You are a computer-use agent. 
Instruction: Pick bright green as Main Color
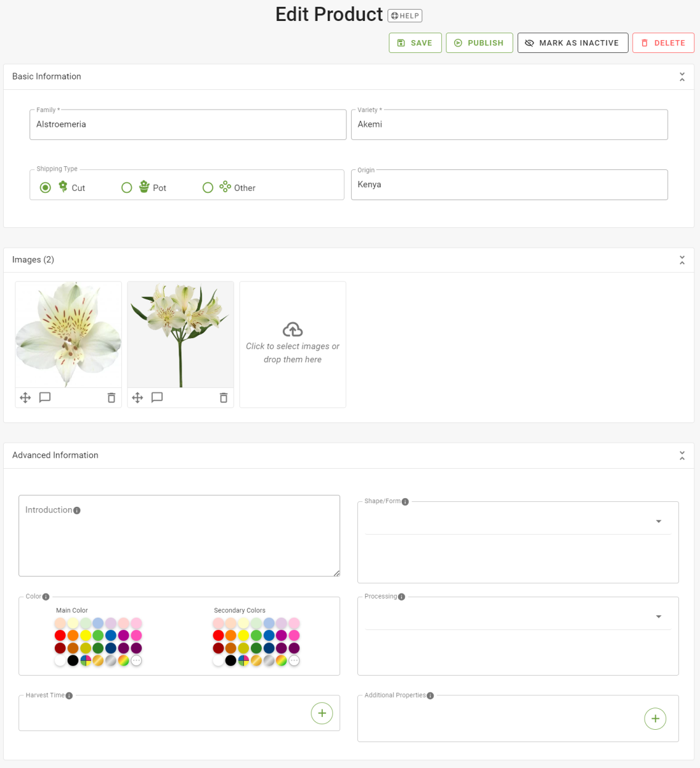click(x=98, y=636)
